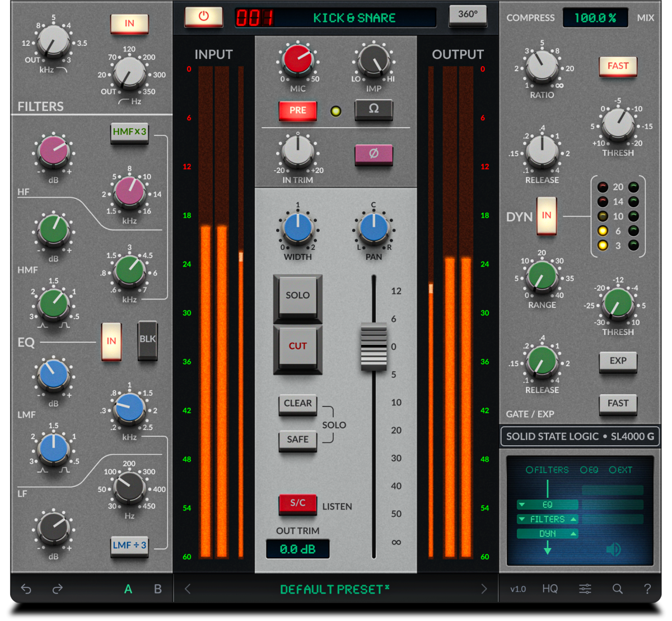Viewport: 672px width, 621px height.
Task: Activate the magnifier zoom icon
Action: tap(618, 589)
